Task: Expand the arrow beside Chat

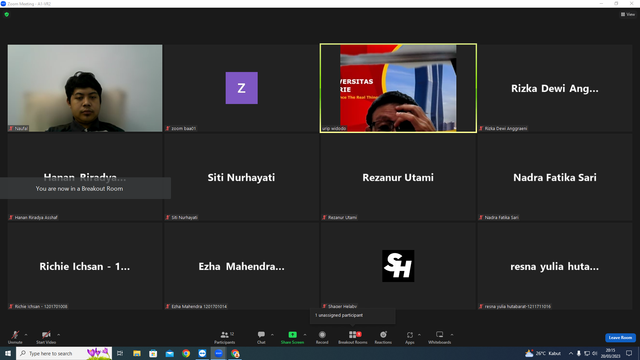Action: tap(272, 335)
